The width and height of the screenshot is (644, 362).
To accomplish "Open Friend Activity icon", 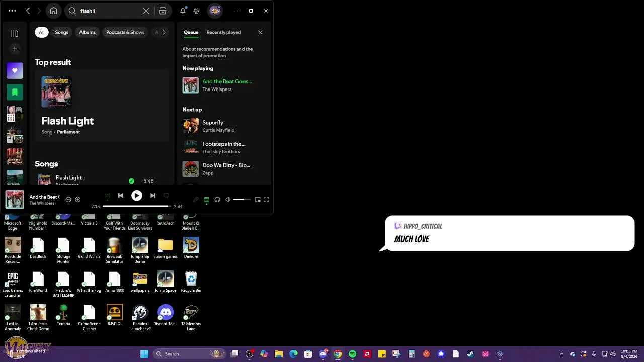I will coord(196,11).
